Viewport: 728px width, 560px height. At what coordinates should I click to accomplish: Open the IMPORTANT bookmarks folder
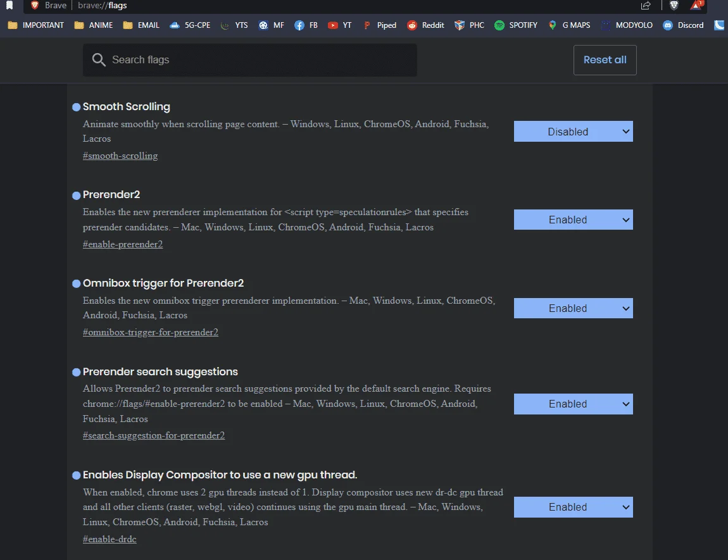[x=35, y=25]
